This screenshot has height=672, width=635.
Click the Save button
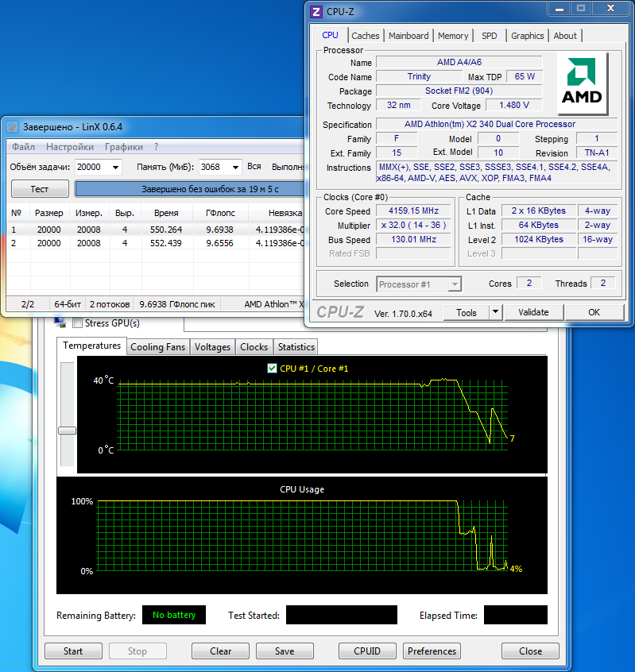[285, 651]
